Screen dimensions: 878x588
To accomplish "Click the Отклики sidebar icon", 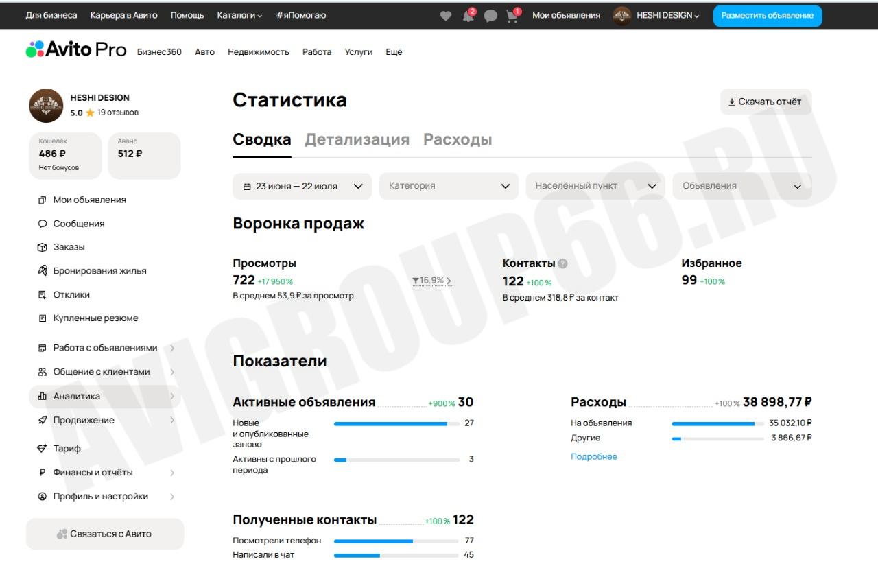I will (x=42, y=295).
